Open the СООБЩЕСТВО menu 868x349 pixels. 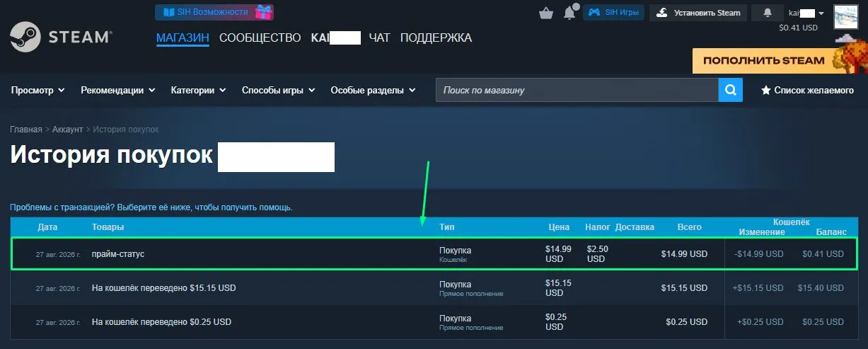[260, 38]
